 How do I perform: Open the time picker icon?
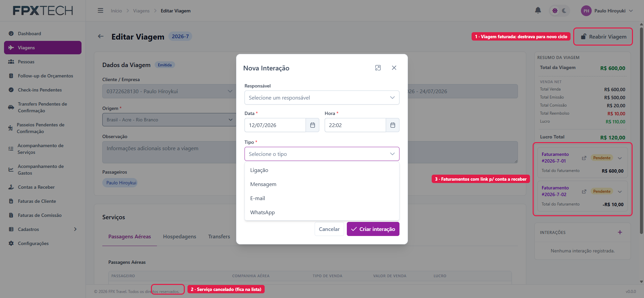tap(393, 125)
